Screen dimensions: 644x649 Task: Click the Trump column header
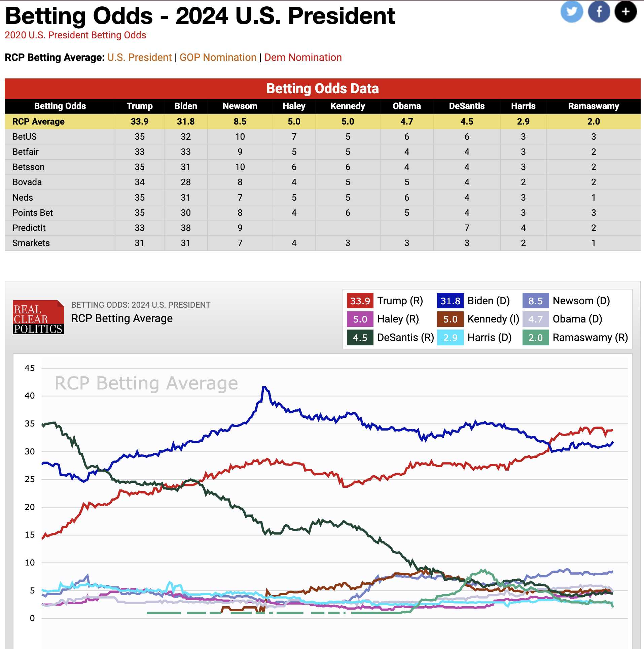pos(140,106)
